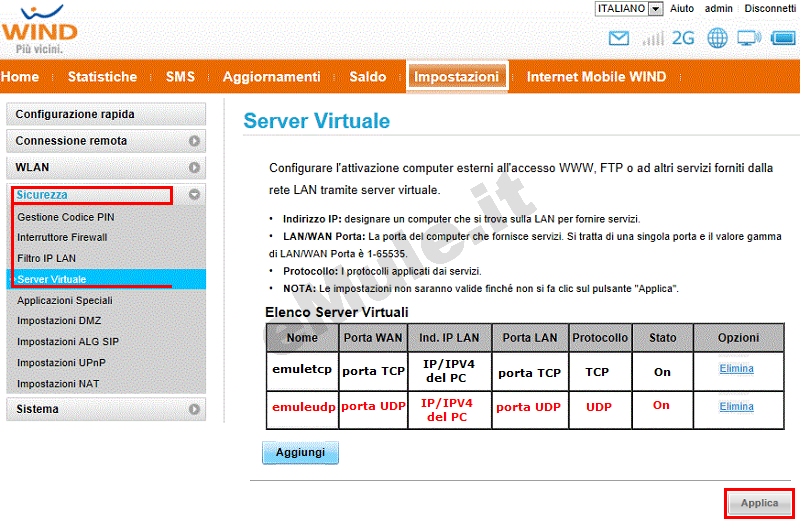The image size is (800, 524).
Task: Open Filtro IP LAN settings
Action: 46,259
